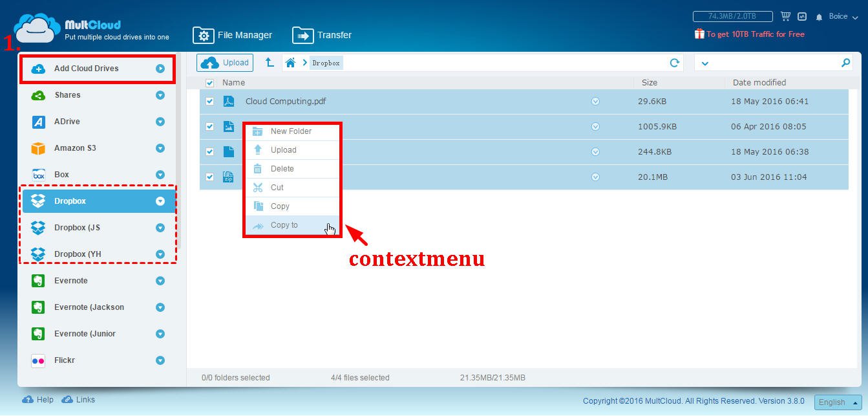The width and height of the screenshot is (868, 416).
Task: Open the traffic statistics chart icon
Action: click(802, 16)
